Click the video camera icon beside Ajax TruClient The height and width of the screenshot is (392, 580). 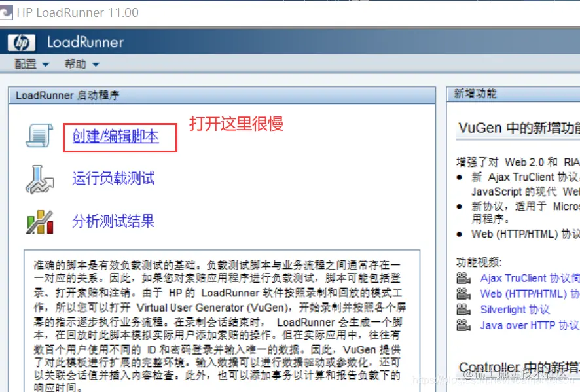click(x=463, y=278)
